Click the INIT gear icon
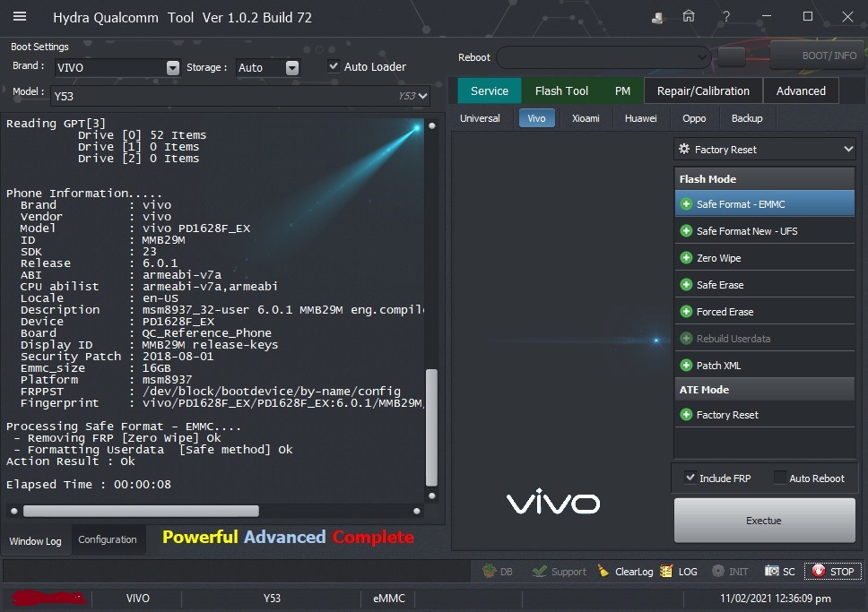The image size is (868, 612). click(730, 572)
